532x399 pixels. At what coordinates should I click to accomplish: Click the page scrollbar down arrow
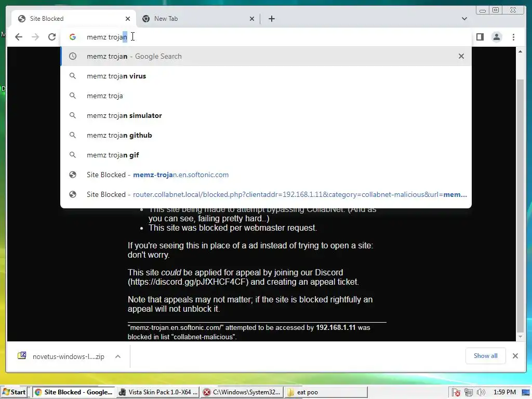tap(520, 337)
